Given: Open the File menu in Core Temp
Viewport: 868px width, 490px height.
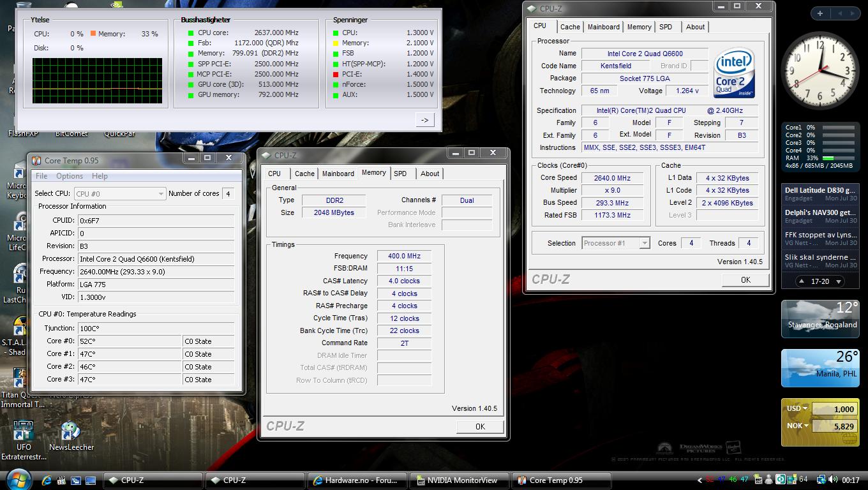Looking at the screenshot, I should [x=41, y=176].
